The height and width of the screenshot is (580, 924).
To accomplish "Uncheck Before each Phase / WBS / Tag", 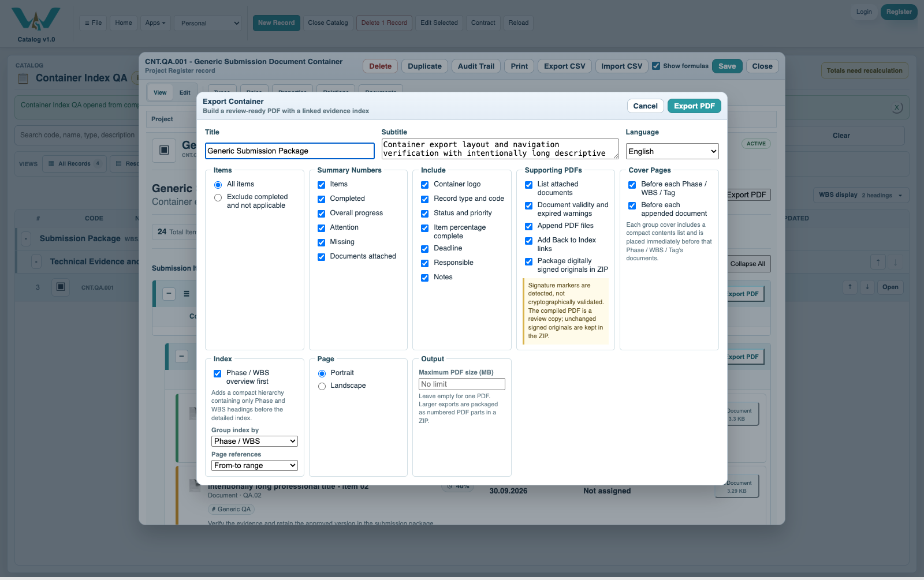I will (x=632, y=185).
